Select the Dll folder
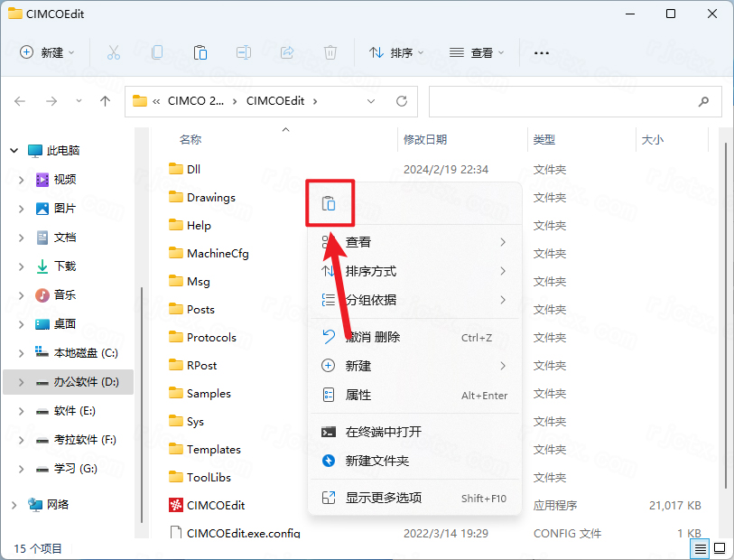The image size is (734, 560). pos(184,169)
